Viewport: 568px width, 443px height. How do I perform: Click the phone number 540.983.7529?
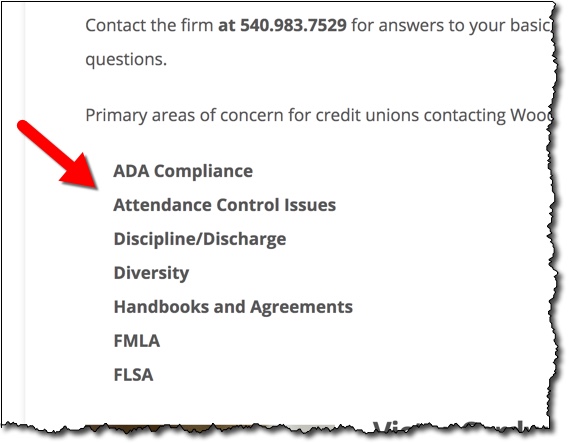click(293, 25)
